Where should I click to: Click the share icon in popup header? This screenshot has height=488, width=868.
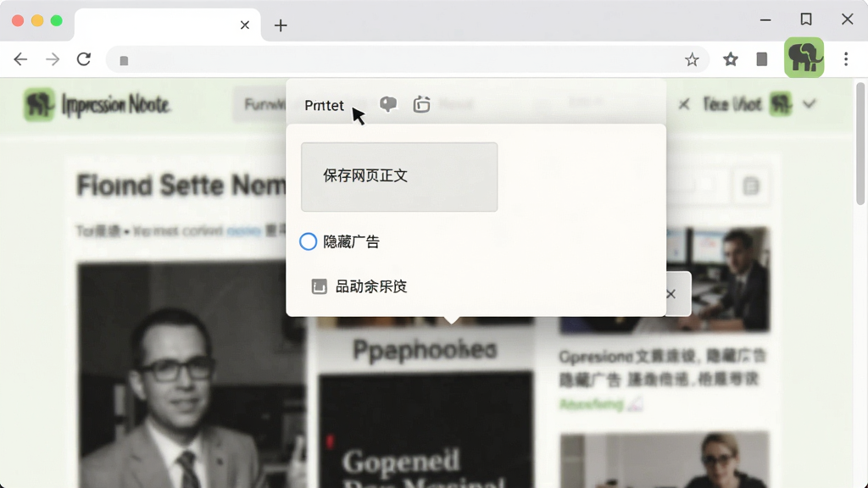[x=421, y=104]
